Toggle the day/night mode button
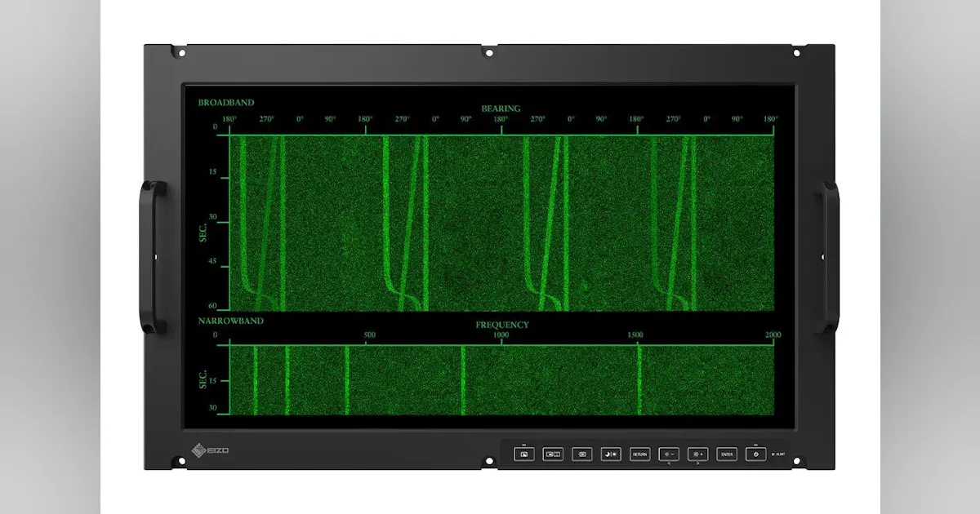Image resolution: width=980 pixels, height=514 pixels. (x=611, y=454)
